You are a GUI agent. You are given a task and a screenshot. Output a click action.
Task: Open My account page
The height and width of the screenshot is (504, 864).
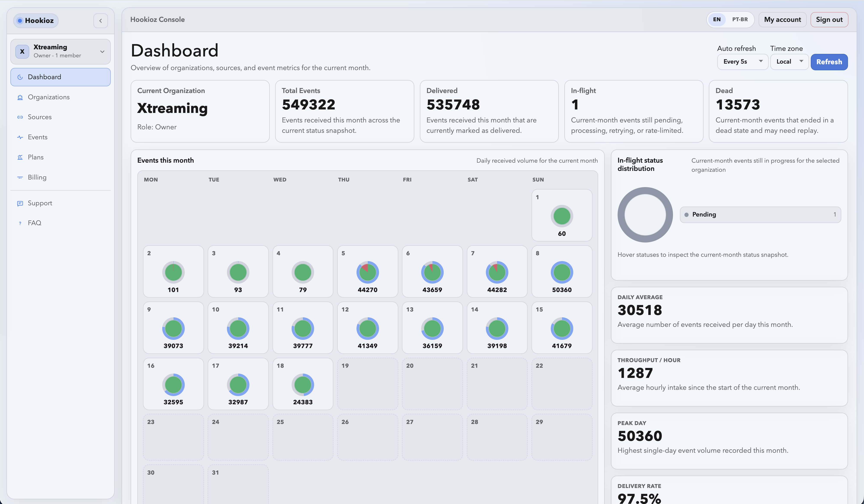pos(782,19)
